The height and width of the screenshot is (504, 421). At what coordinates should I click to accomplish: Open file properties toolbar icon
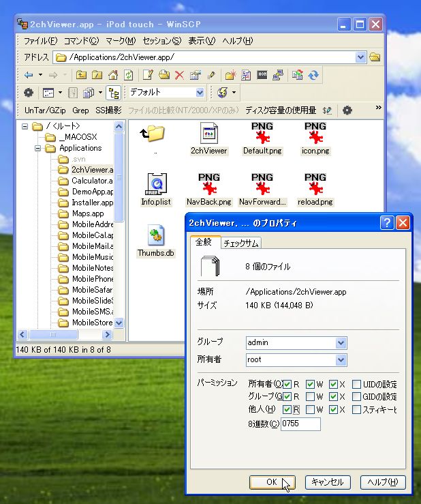[x=196, y=76]
